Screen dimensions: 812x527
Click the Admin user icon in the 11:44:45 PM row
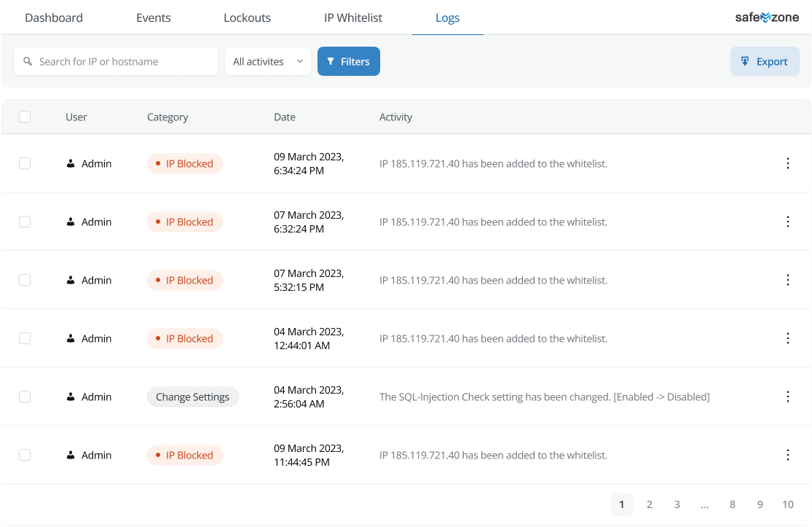click(71, 455)
